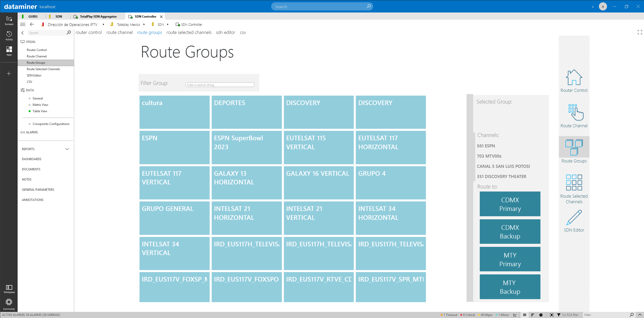This screenshot has height=318, width=644.
Task: Click the back arrow in breadcrumb bar
Action: coord(32,24)
